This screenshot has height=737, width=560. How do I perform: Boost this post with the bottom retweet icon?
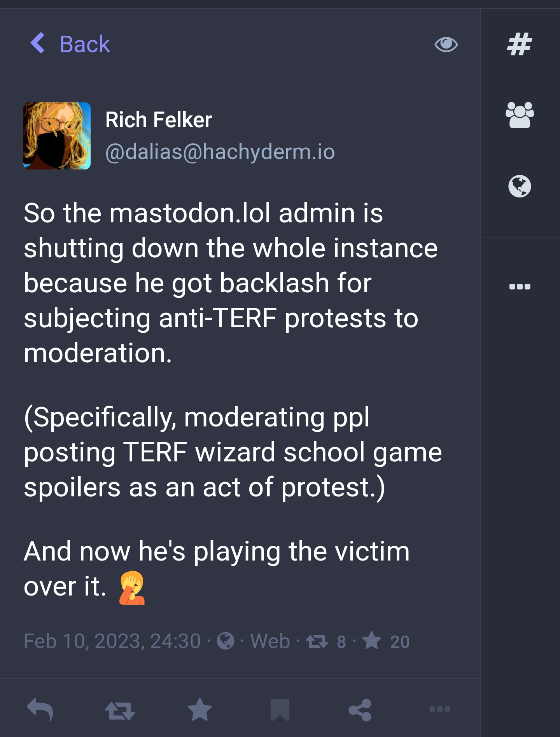pos(120,710)
